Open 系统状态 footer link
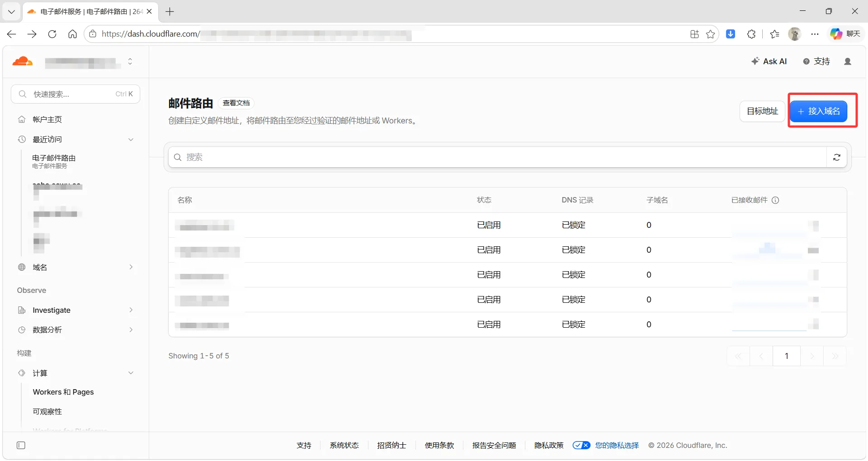Image resolution: width=868 pixels, height=461 pixels. pos(344,446)
